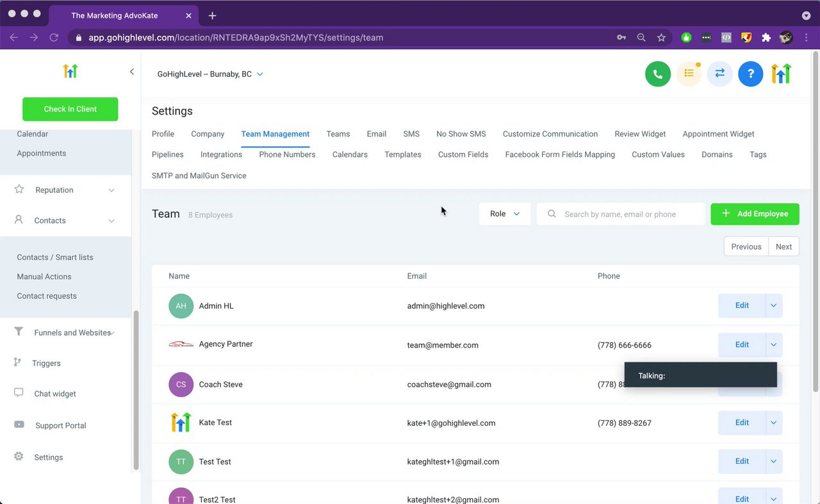The width and height of the screenshot is (820, 504).
Task: Click the Agency Partner logo avatar
Action: click(181, 344)
